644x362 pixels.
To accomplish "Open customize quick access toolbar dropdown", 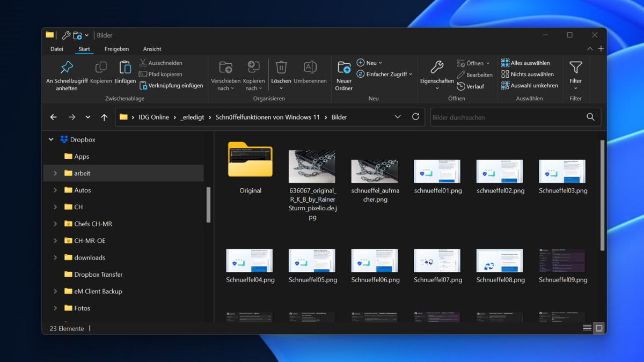I will (x=87, y=35).
